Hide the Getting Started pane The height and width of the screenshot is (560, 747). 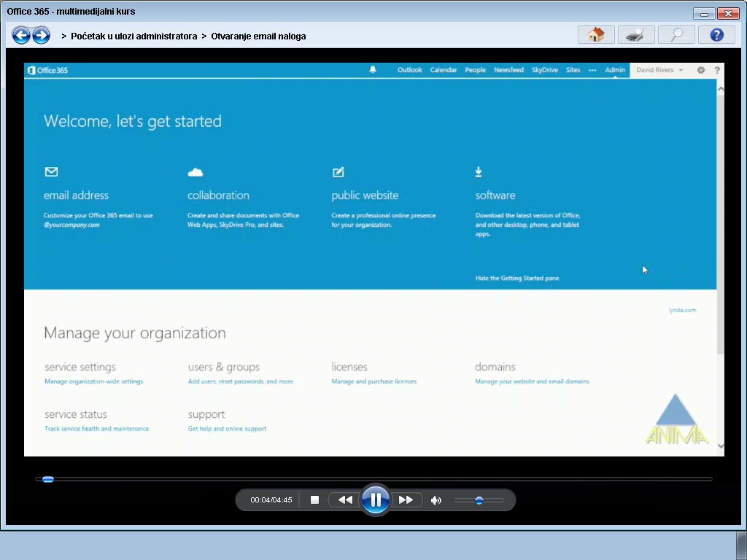[518, 278]
